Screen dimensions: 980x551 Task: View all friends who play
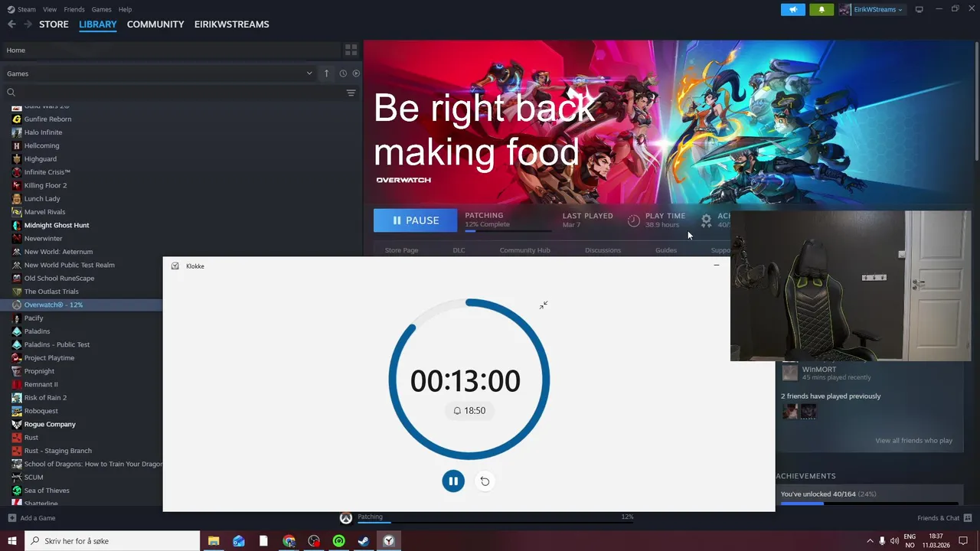[913, 441]
